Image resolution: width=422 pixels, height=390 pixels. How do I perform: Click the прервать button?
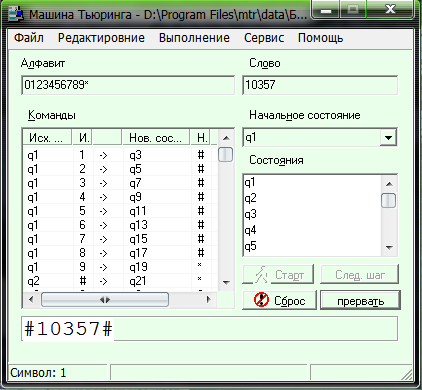click(x=360, y=301)
